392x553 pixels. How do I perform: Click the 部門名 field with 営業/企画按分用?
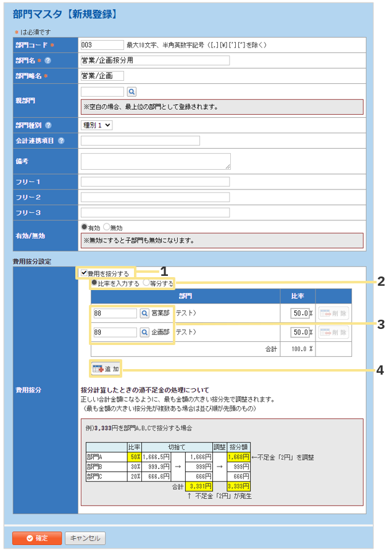point(155,60)
